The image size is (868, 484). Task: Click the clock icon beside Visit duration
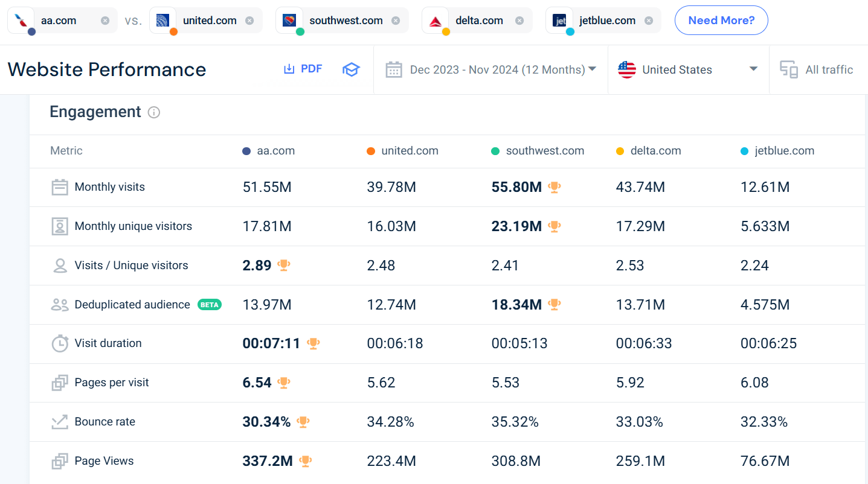coord(60,343)
